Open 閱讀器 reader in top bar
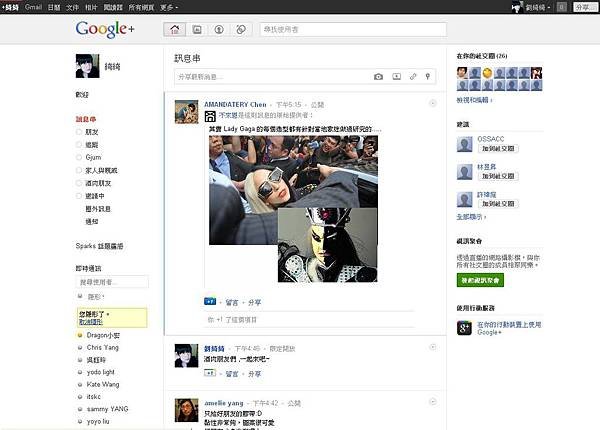The image size is (600, 430). tap(113, 7)
